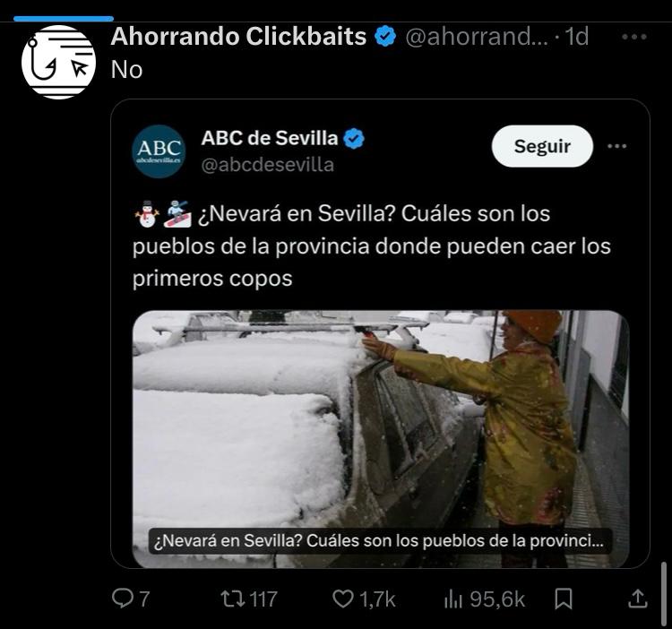Open ABC de Sevilla account name
The width and height of the screenshot is (672, 629).
click(x=270, y=138)
